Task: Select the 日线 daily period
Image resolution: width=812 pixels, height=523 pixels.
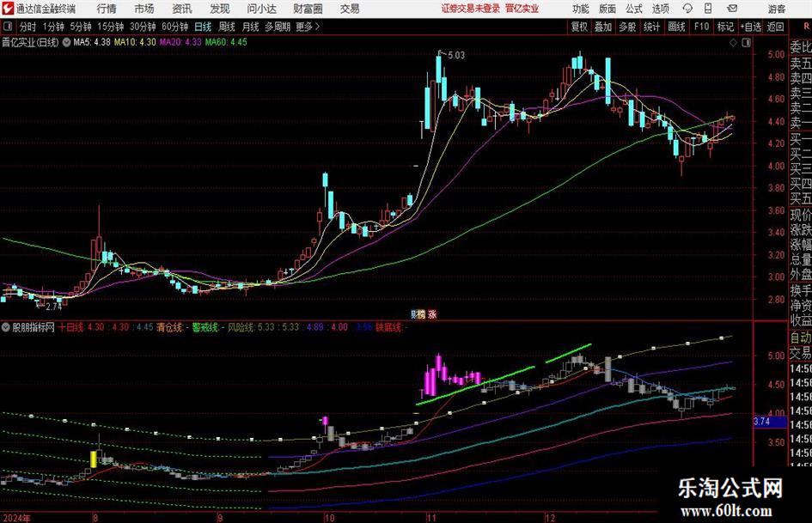Action: tap(203, 27)
